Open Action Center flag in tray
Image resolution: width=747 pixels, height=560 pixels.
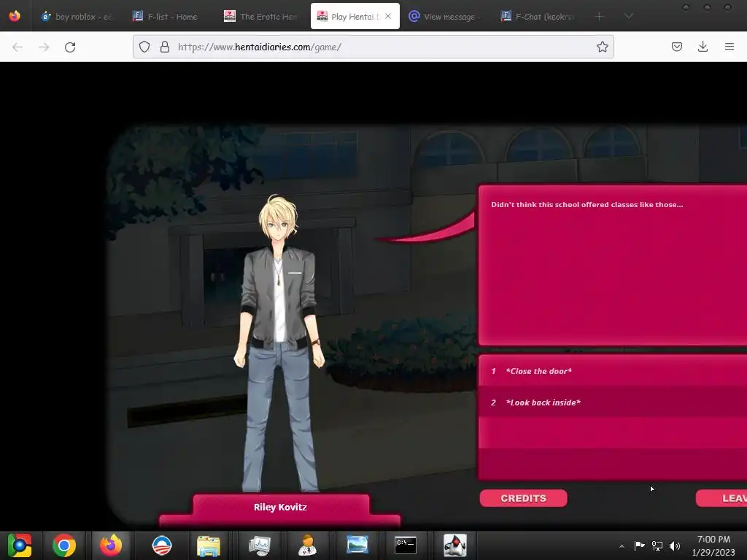pos(639,545)
